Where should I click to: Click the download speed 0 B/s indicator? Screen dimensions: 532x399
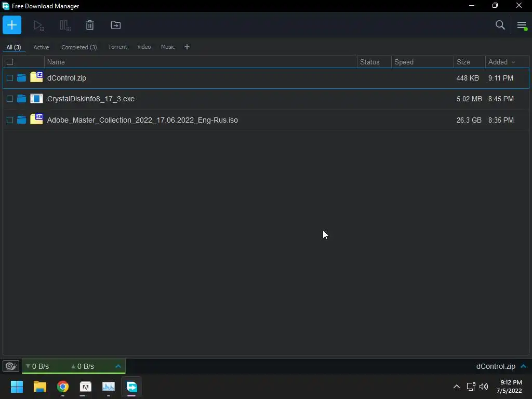pos(37,366)
